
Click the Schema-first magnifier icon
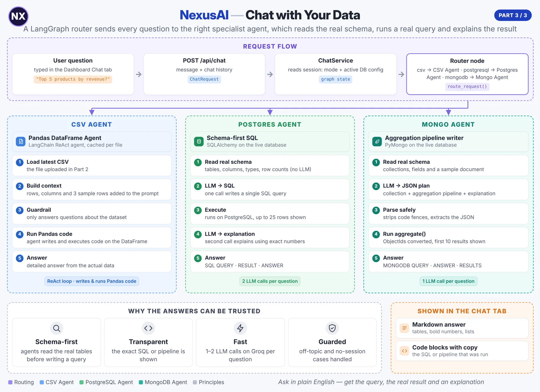56,328
